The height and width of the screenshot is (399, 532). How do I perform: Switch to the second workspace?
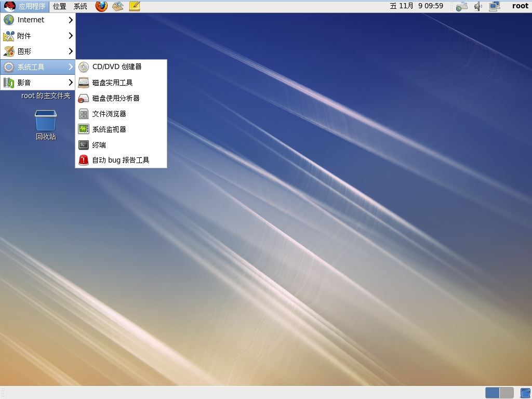[x=507, y=393]
